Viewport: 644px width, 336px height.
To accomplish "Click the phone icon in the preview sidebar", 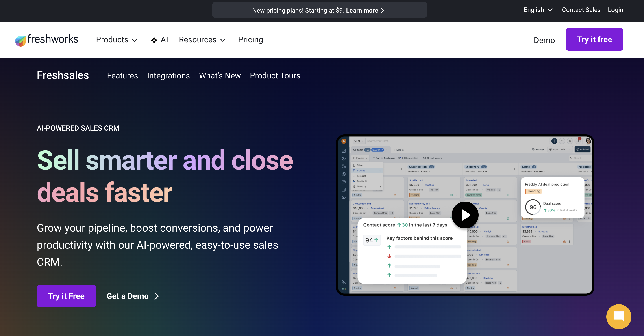I will pyautogui.click(x=344, y=282).
